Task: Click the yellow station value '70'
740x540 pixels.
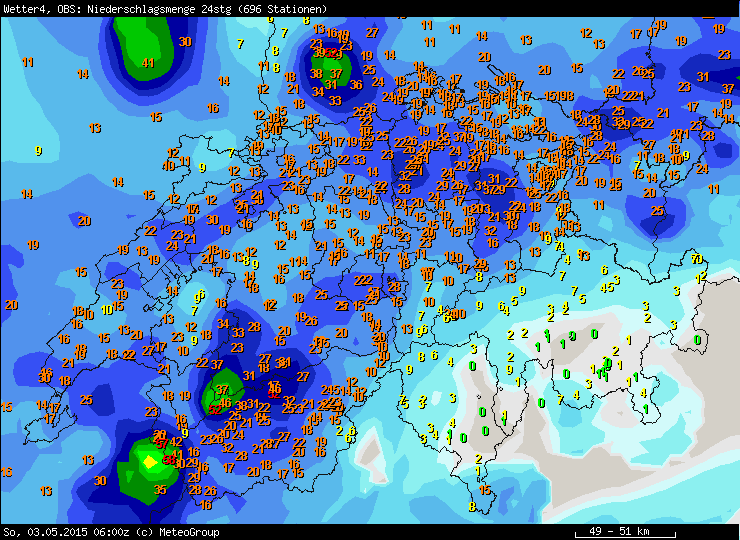Action: click(697, 259)
